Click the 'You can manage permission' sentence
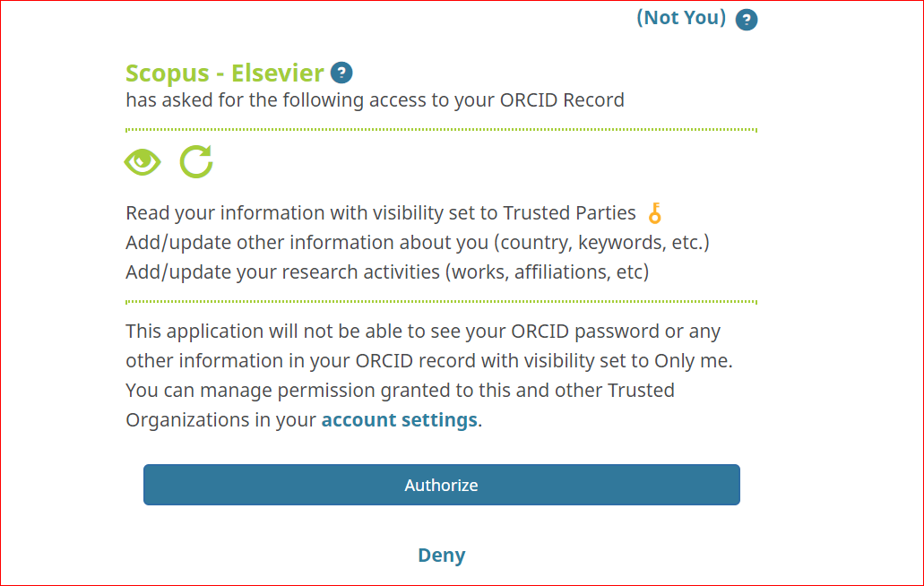Viewport: 924px width, 586px height. (x=399, y=391)
